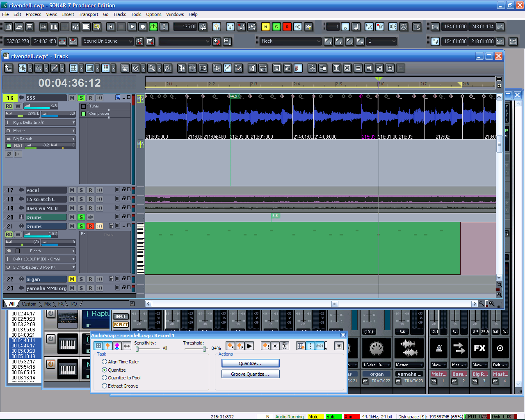
Task: Click the EQ PLOT button
Action: pyautogui.click(x=121, y=324)
